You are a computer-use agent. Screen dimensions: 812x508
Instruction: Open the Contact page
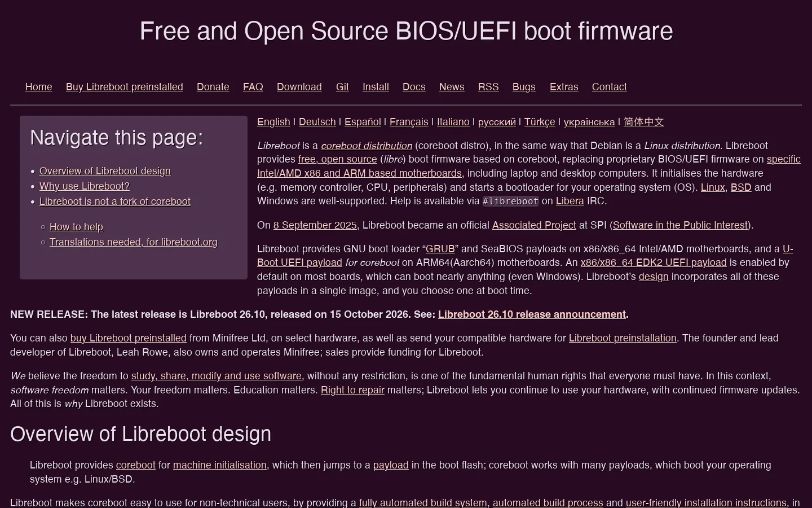pyautogui.click(x=609, y=87)
